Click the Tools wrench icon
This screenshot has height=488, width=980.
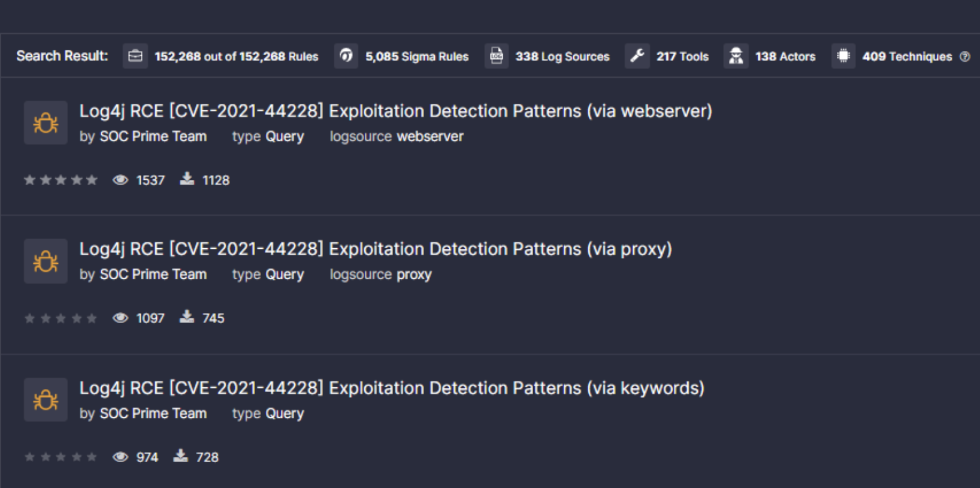(x=637, y=56)
